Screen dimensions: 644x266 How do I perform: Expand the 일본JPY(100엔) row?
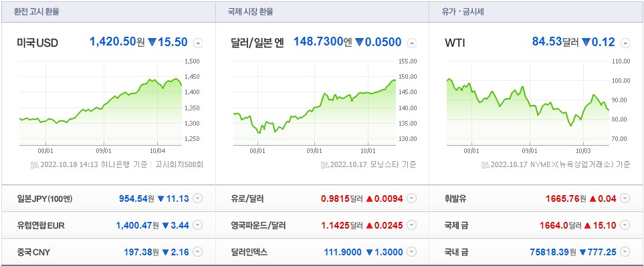tap(197, 198)
